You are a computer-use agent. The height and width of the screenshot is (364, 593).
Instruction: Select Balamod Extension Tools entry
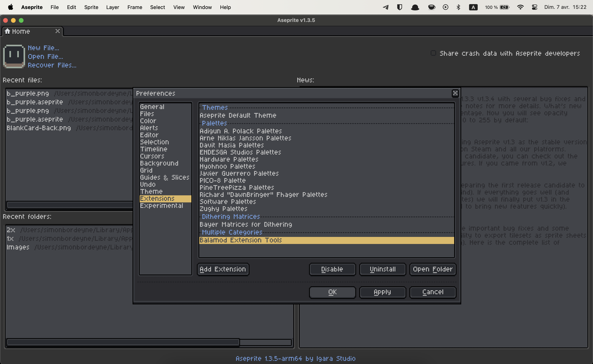327,240
